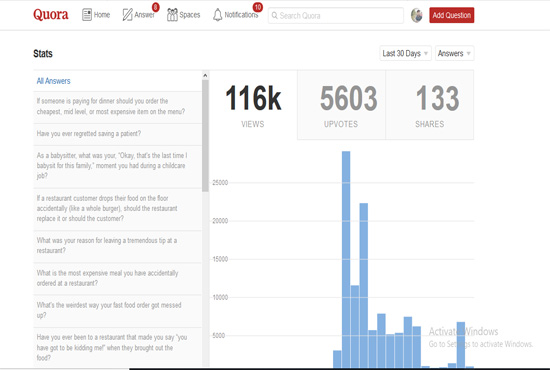Select the Shares stat tab

[430, 105]
